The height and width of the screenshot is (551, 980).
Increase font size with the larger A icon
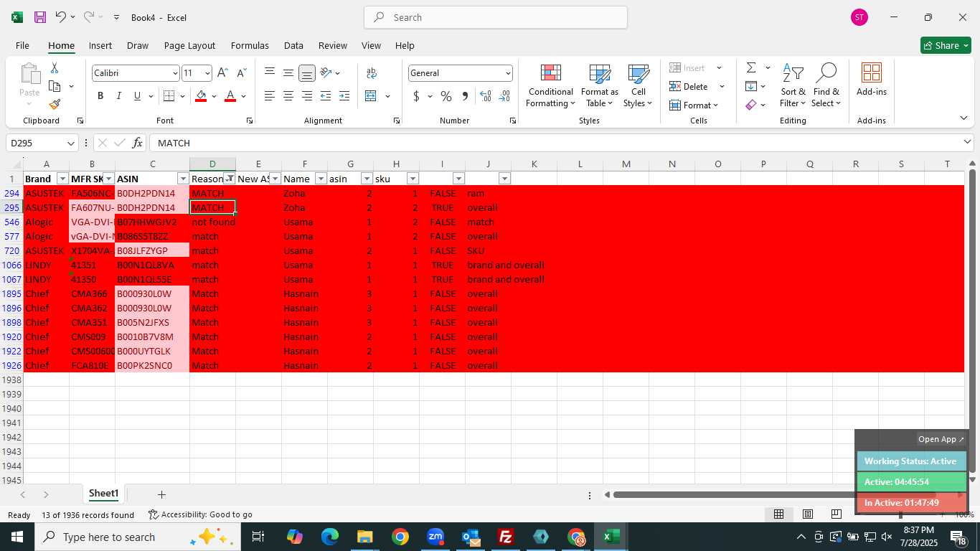point(222,73)
